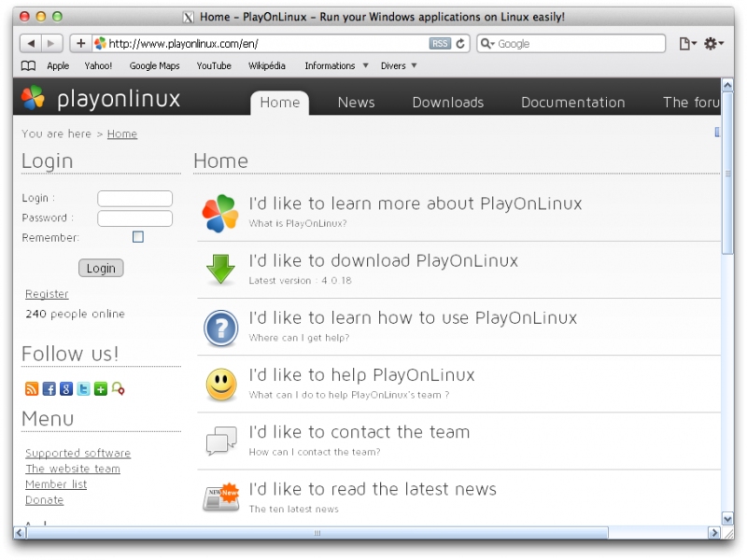Open the orange RSS feed icon in sidebar
Screen dimensions: 747x560
coord(32,389)
